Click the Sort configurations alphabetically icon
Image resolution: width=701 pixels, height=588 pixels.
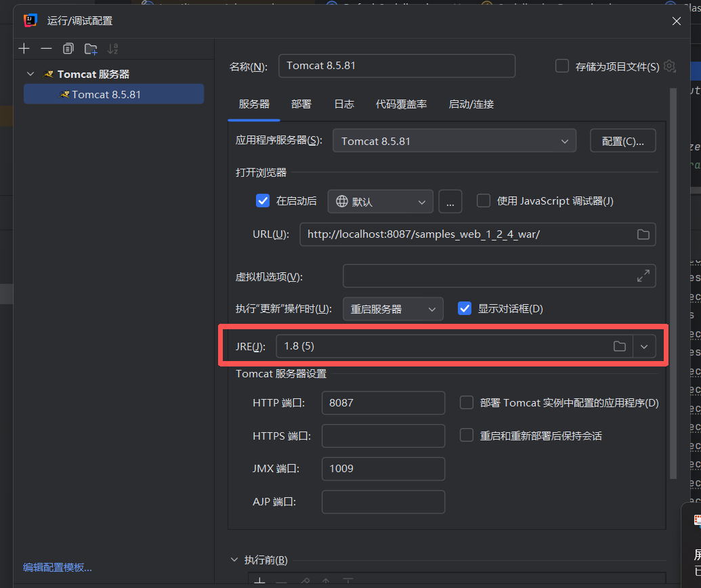pos(112,49)
